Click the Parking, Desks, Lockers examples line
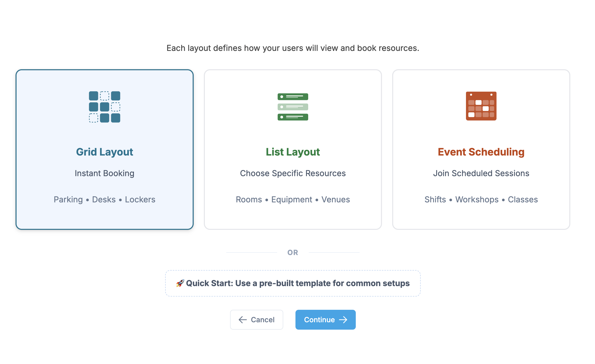 (104, 200)
